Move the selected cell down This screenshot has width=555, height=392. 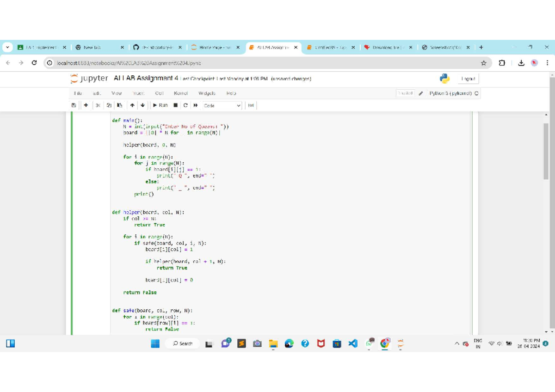tap(142, 105)
